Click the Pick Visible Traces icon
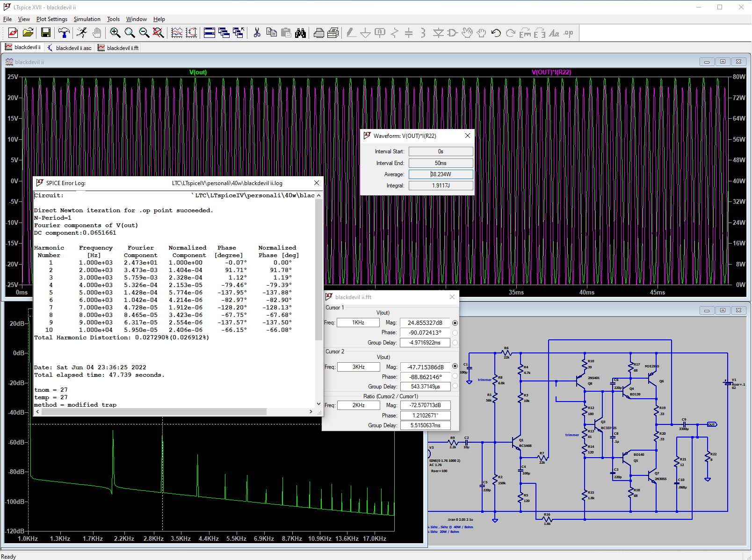Image resolution: width=752 pixels, height=560 pixels. pos(177,33)
